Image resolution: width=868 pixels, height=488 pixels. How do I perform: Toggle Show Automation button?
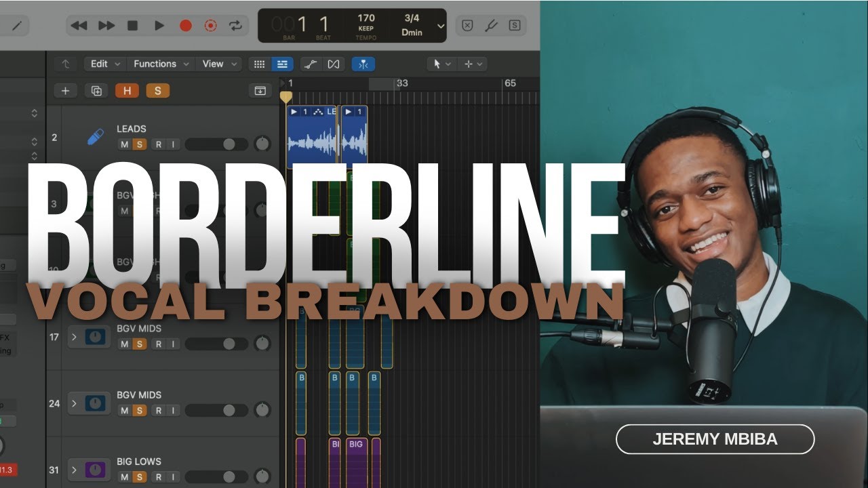(311, 64)
